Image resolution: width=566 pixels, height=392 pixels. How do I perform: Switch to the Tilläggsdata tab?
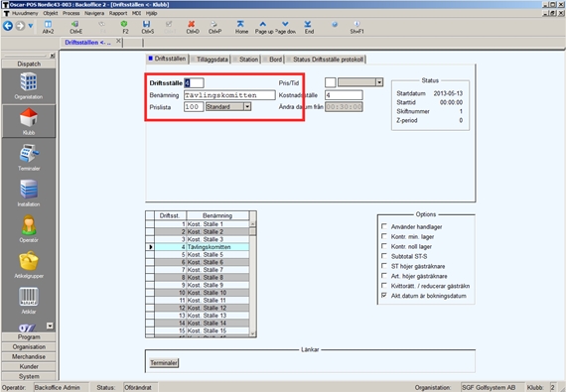210,60
